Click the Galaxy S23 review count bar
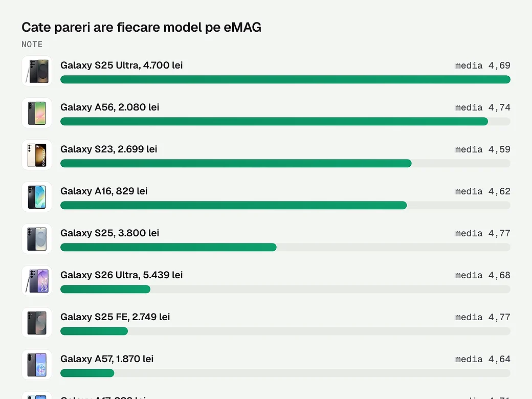The height and width of the screenshot is (399, 532). coord(285,163)
